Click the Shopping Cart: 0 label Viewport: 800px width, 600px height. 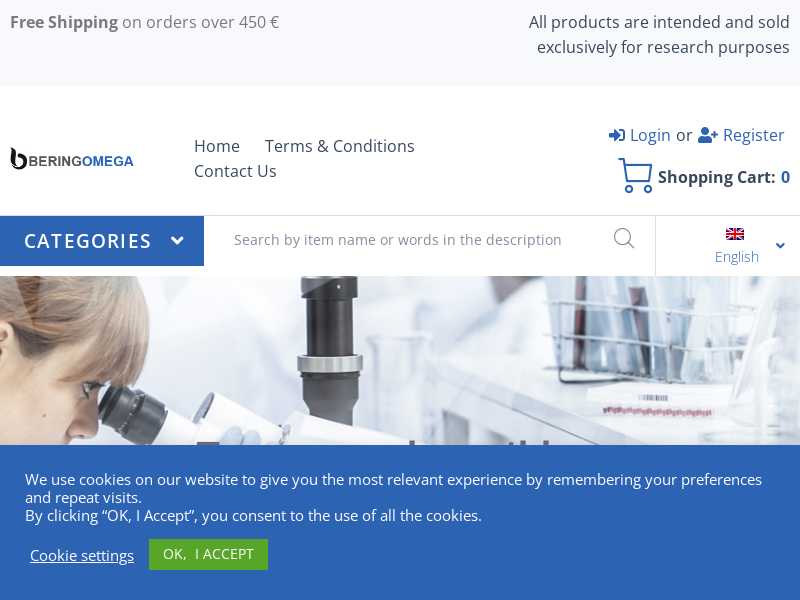pyautogui.click(x=723, y=177)
